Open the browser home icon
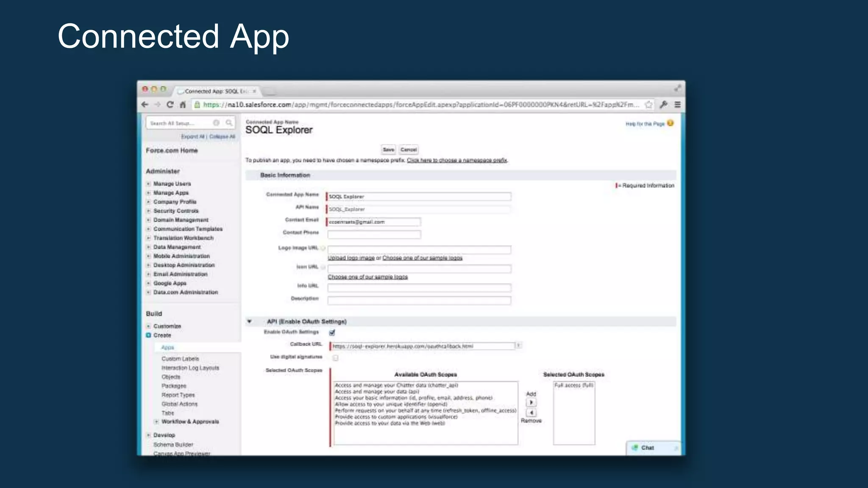Screen dimensions: 868x488 (183, 105)
